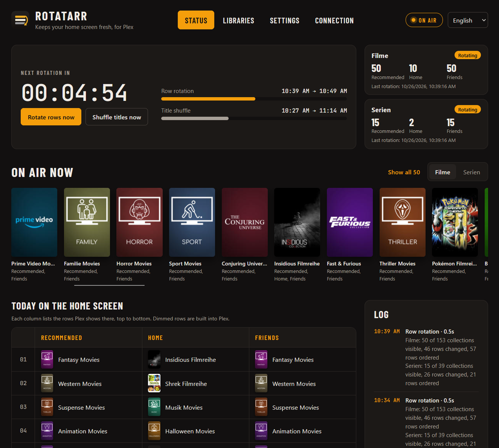Image resolution: width=499 pixels, height=448 pixels.
Task: Click Western Movies icon in Recommended column
Action: point(47,383)
